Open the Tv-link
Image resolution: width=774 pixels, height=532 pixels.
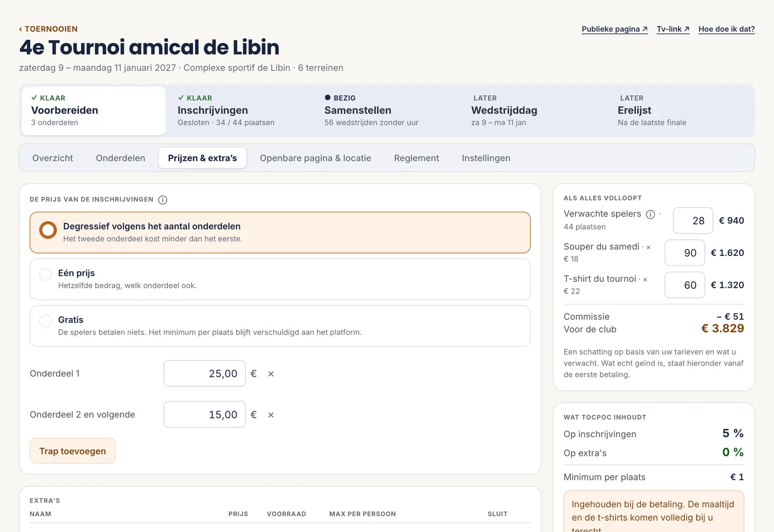(673, 29)
